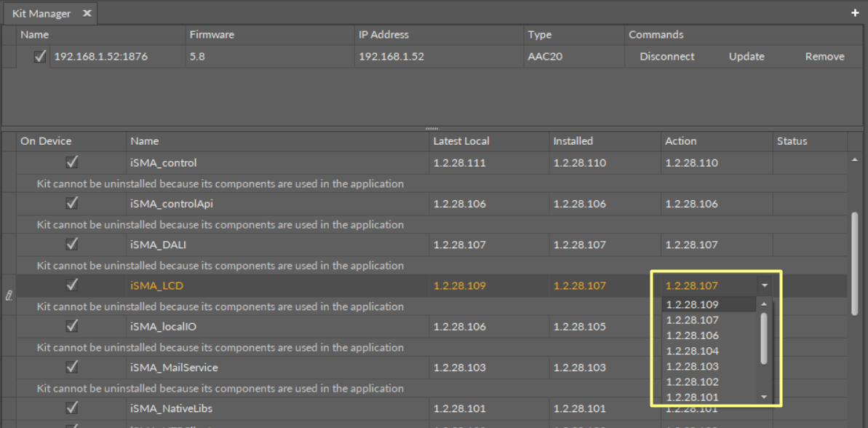
Task: Switch to the Kit Manager tab
Action: click(41, 13)
